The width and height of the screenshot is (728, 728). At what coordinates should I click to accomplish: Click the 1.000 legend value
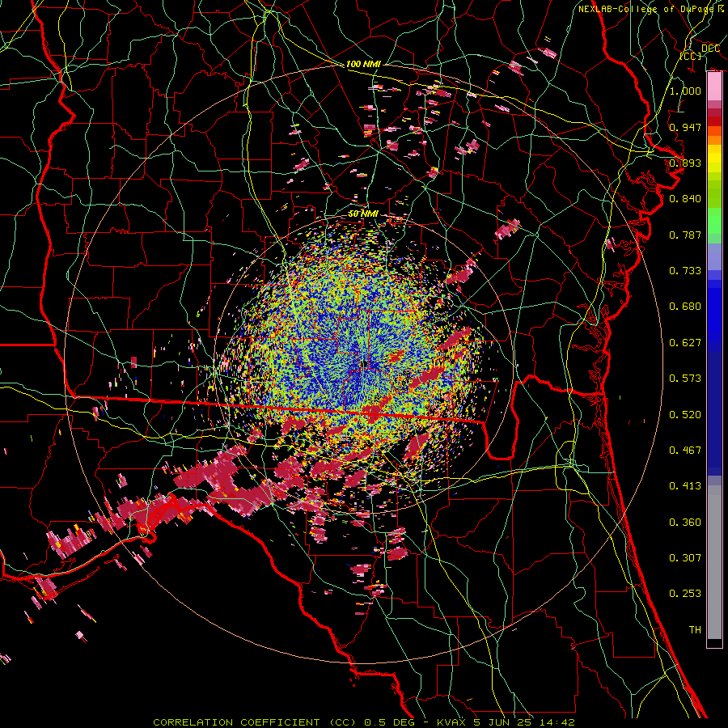click(685, 91)
